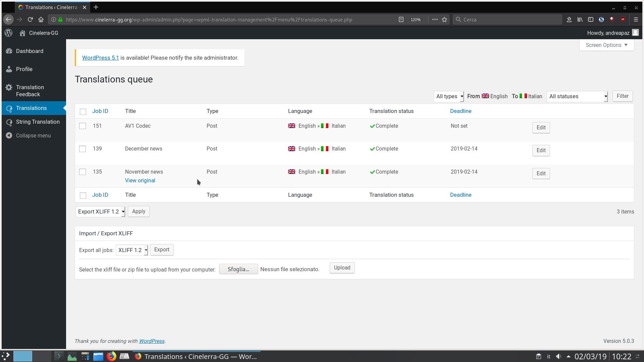Launch Firefox from the taskbar

click(111, 356)
